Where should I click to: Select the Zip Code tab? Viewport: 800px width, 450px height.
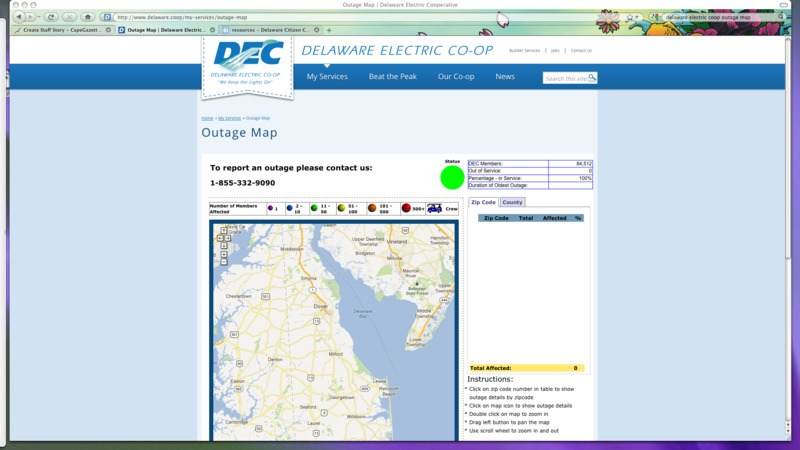(483, 202)
